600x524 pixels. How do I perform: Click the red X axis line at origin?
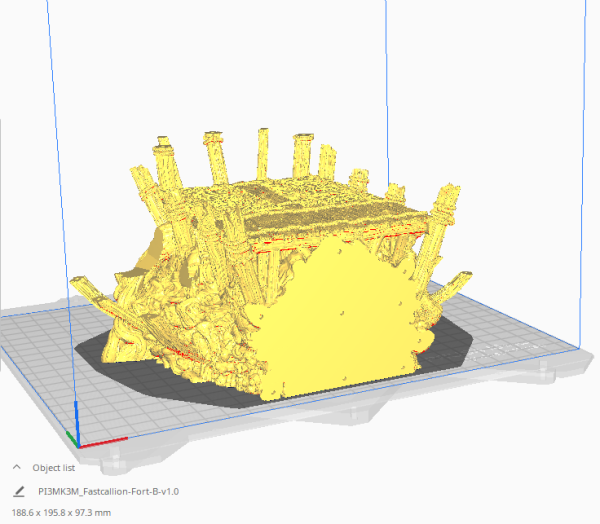(x=105, y=442)
